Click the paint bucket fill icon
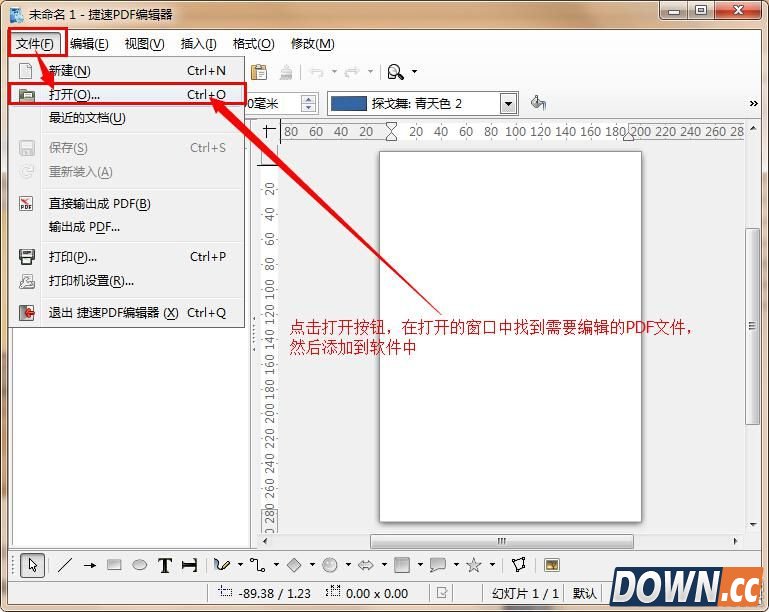This screenshot has height=612, width=769. 538,103
